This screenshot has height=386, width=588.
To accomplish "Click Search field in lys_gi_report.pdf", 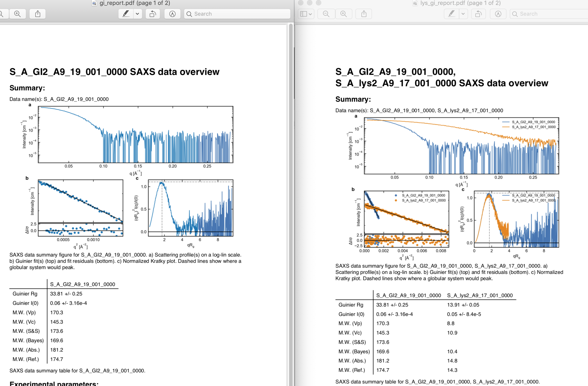I will 549,14.
